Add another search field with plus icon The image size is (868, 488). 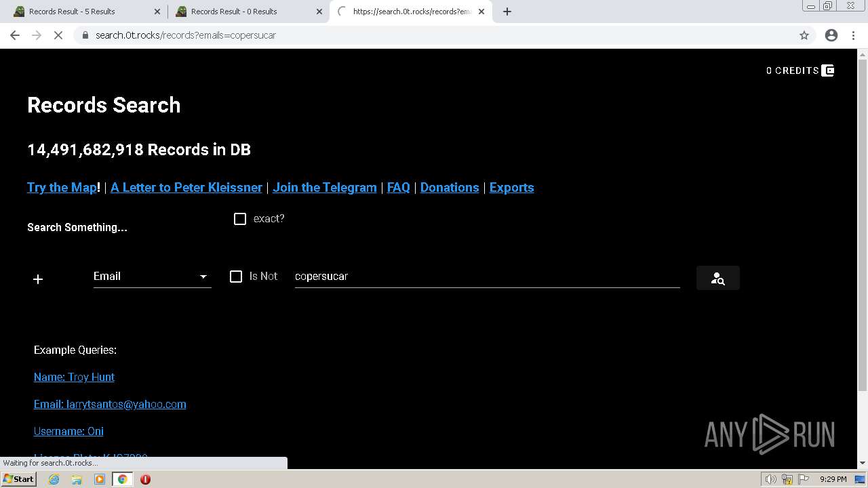tap(38, 279)
